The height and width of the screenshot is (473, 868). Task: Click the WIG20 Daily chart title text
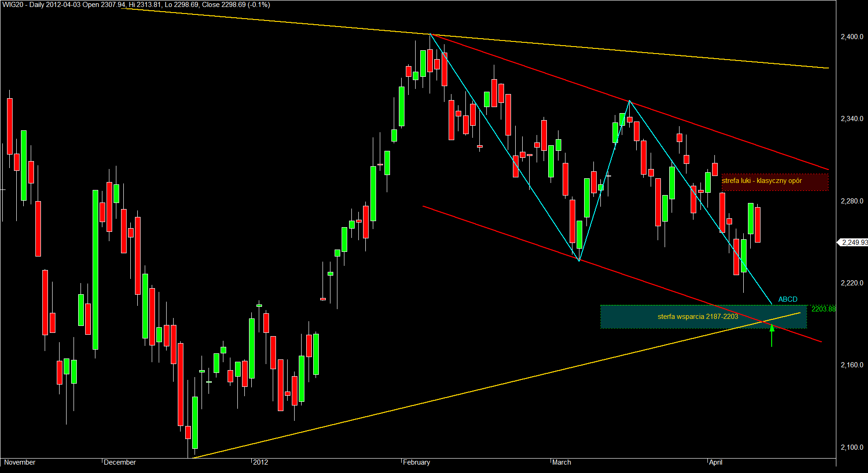pos(136,5)
